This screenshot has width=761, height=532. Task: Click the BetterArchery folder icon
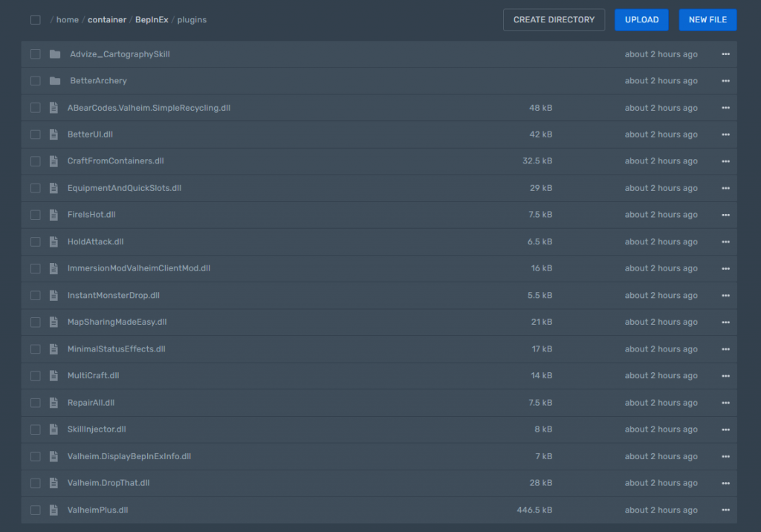click(x=55, y=80)
